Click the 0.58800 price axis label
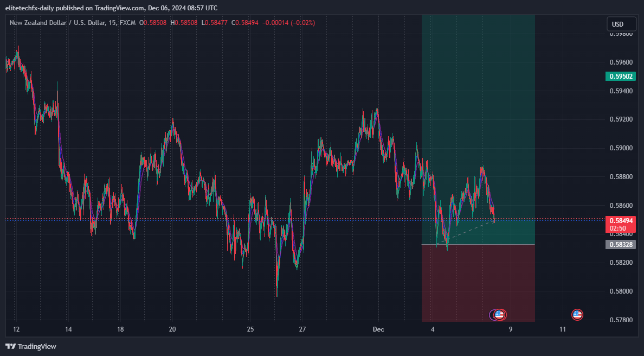Viewport: 644px width, 356px height. pos(621,177)
